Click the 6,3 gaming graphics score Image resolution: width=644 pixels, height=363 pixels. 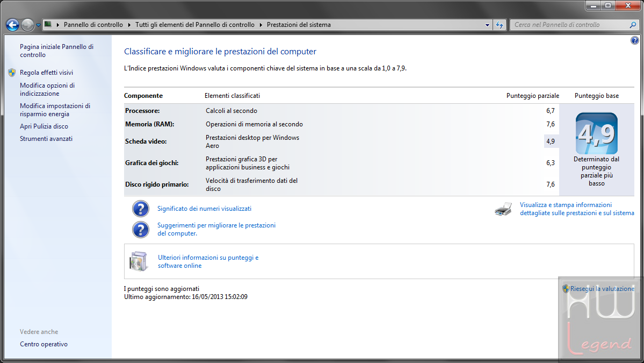(x=551, y=163)
